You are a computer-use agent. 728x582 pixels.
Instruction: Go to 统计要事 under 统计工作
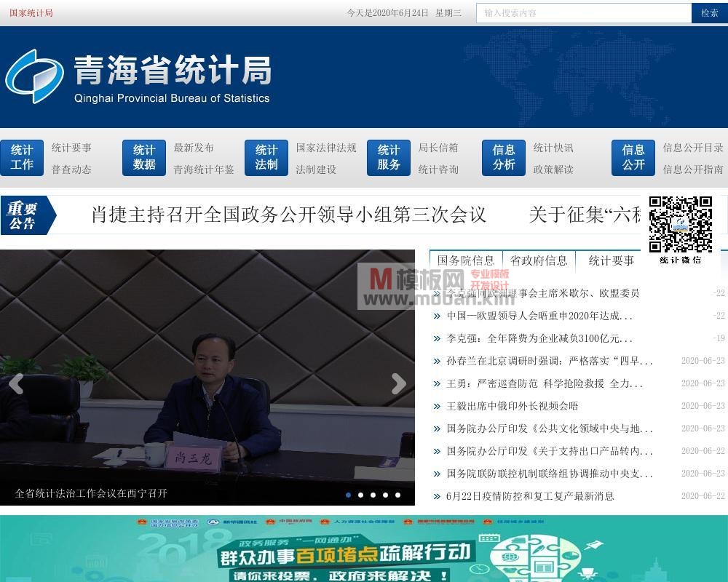tap(71, 148)
